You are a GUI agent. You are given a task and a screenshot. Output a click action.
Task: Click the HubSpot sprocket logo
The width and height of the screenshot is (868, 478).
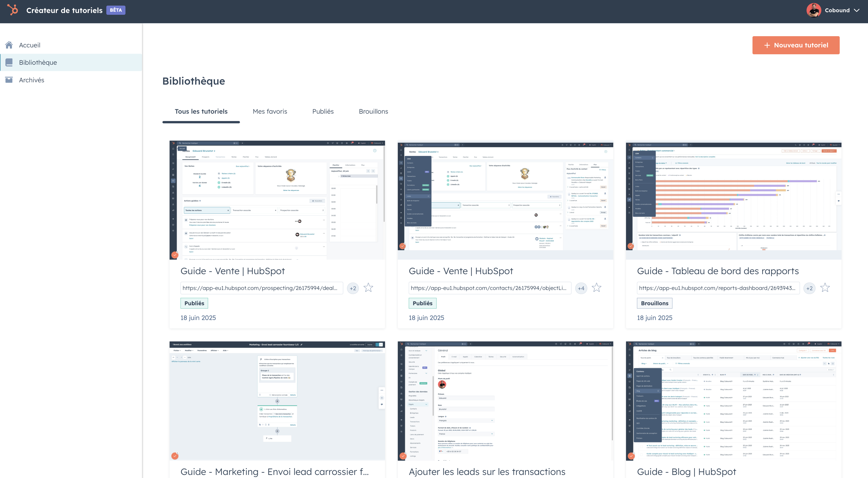coord(12,10)
